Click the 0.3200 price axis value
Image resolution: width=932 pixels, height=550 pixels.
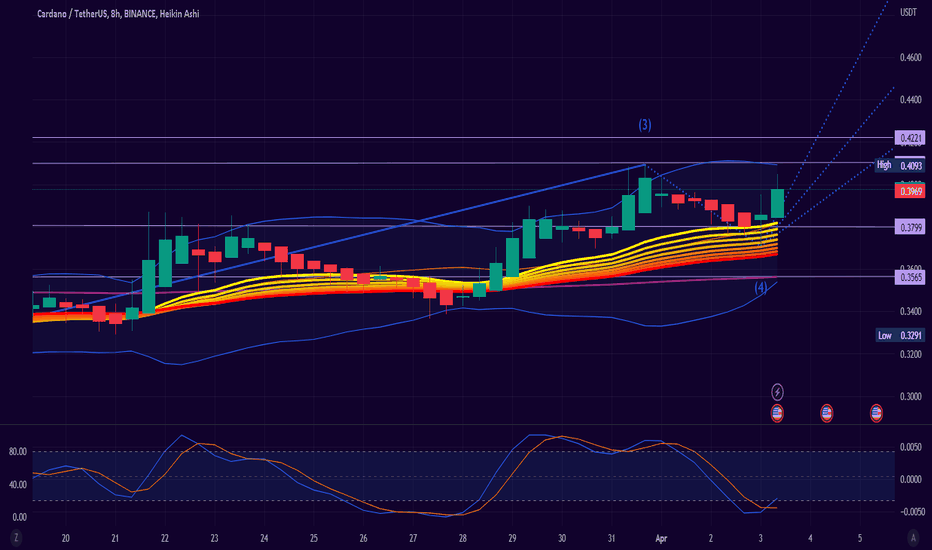point(911,354)
